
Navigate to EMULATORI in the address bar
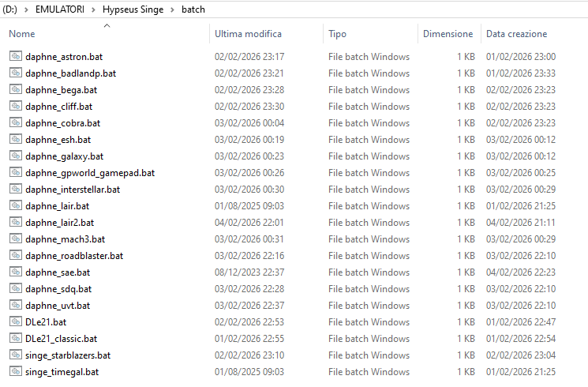point(60,9)
